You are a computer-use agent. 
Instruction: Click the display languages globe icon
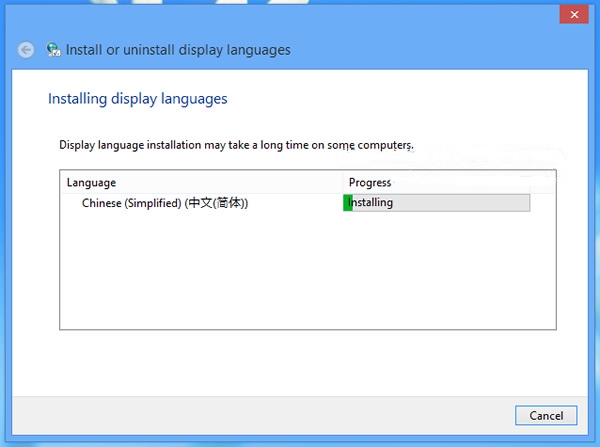click(x=53, y=49)
